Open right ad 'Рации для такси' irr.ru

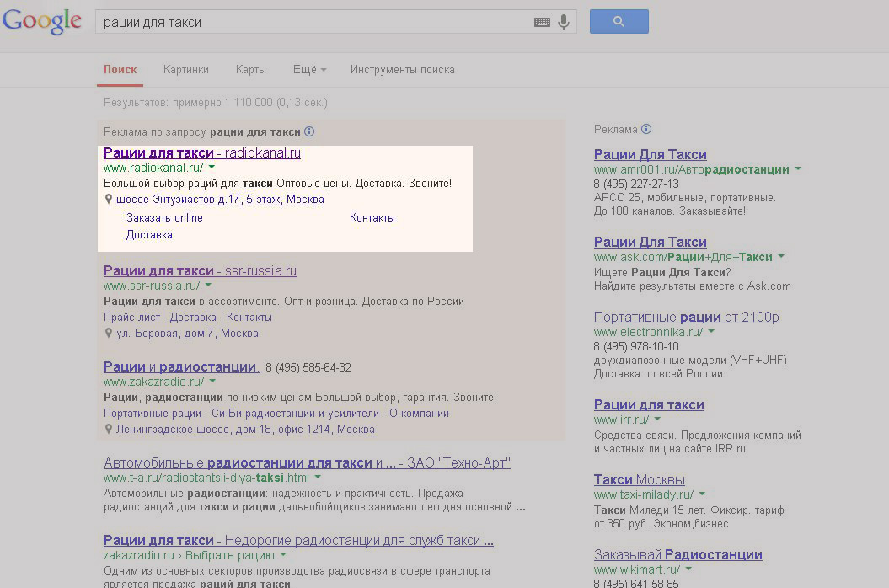click(x=649, y=405)
